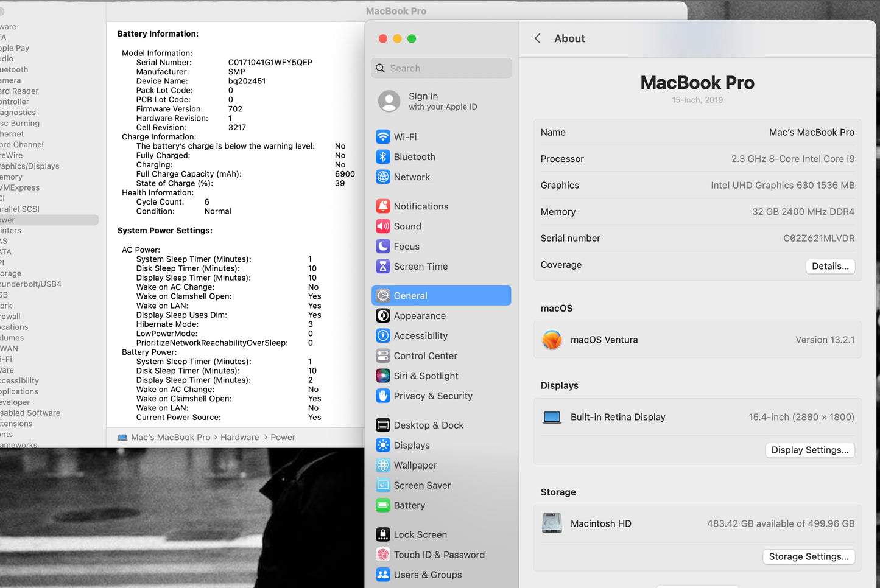Click serial number C02Z621MLVDR
Screen dimensions: 880x588
[x=818, y=239]
